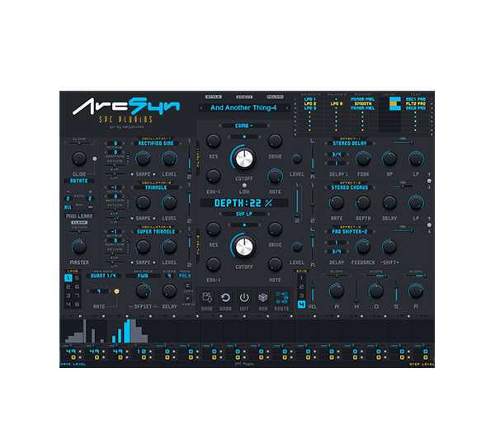Click the Init power icon

click(244, 298)
